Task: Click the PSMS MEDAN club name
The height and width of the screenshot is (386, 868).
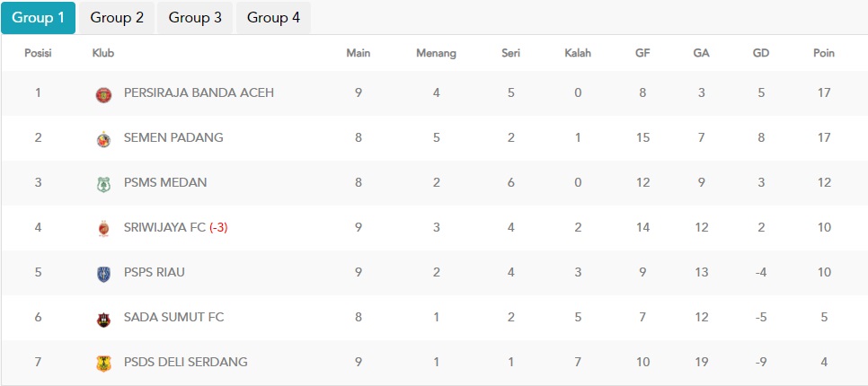Action: tap(165, 182)
